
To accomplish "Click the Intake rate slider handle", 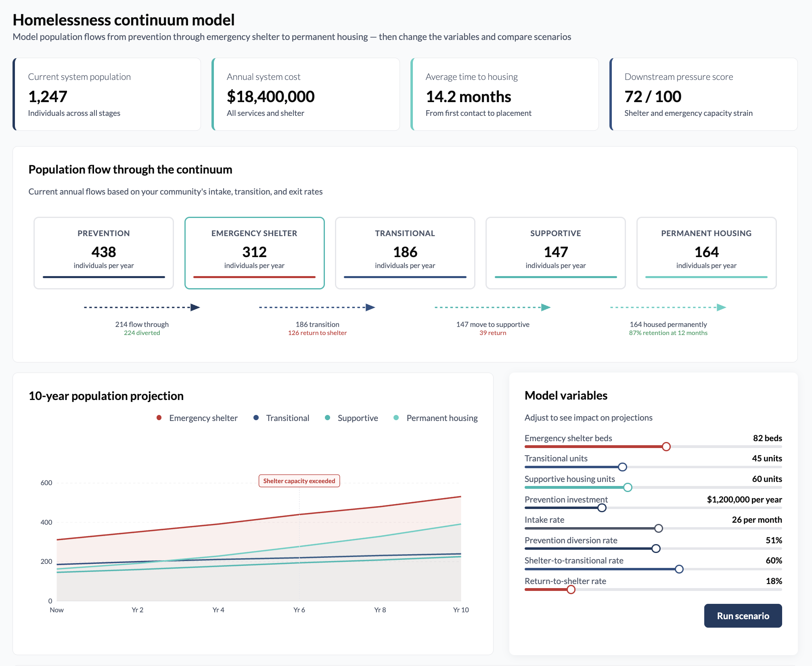I will click(659, 528).
